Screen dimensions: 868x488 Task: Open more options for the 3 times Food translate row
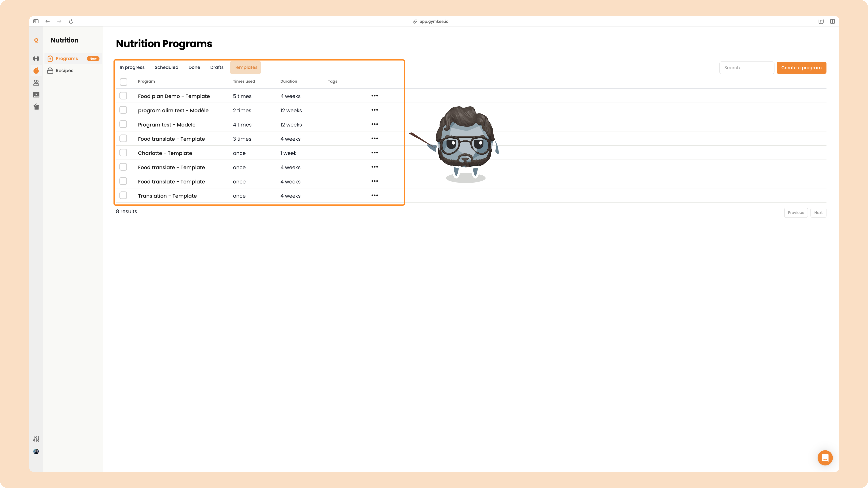(x=374, y=139)
